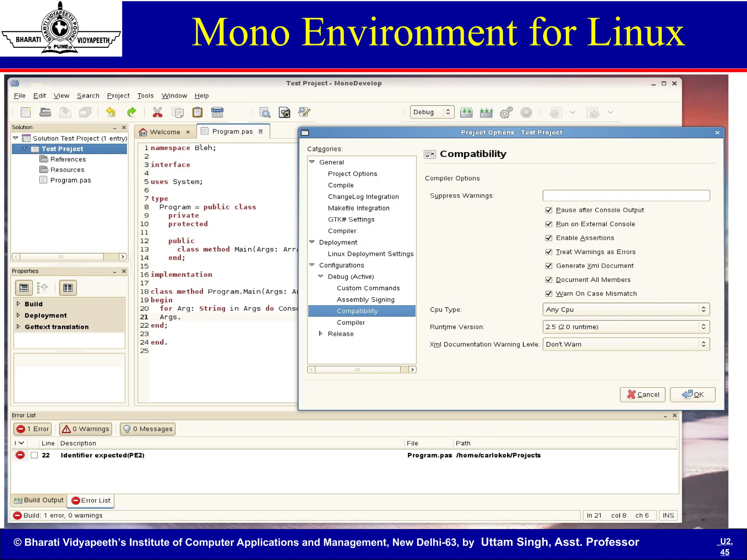This screenshot has height=560, width=747.
Task: Click the Open File toolbar icon
Action: click(45, 112)
